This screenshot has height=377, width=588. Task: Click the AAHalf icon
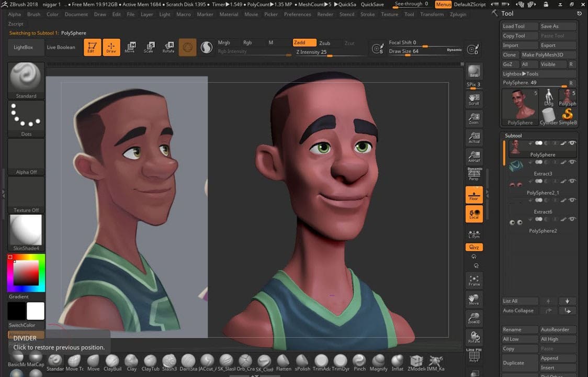474,157
